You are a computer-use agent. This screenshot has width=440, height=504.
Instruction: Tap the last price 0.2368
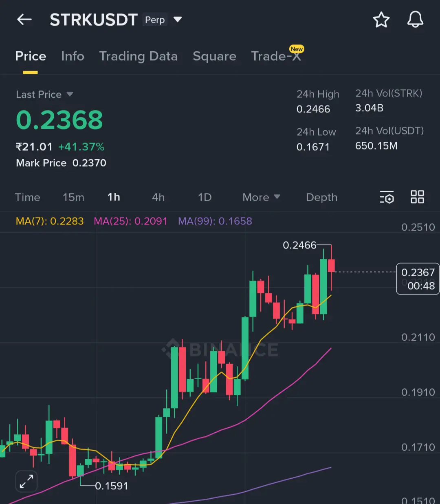[x=59, y=120]
